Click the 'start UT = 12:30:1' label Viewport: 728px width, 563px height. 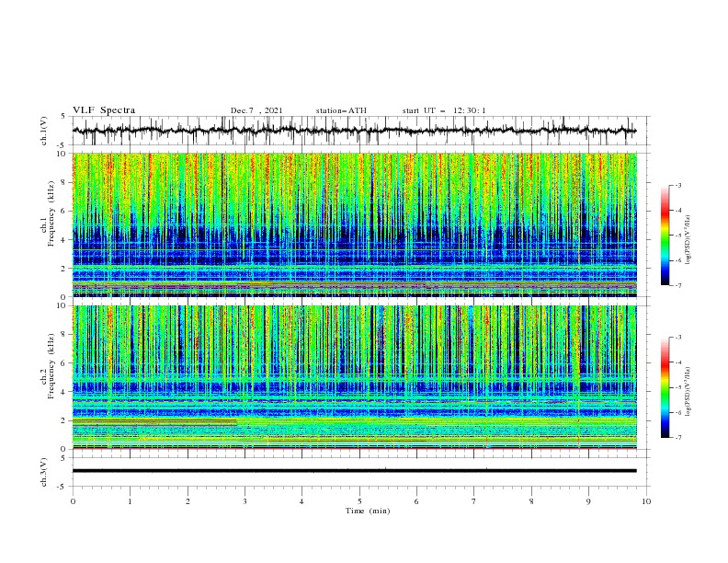[x=444, y=110]
